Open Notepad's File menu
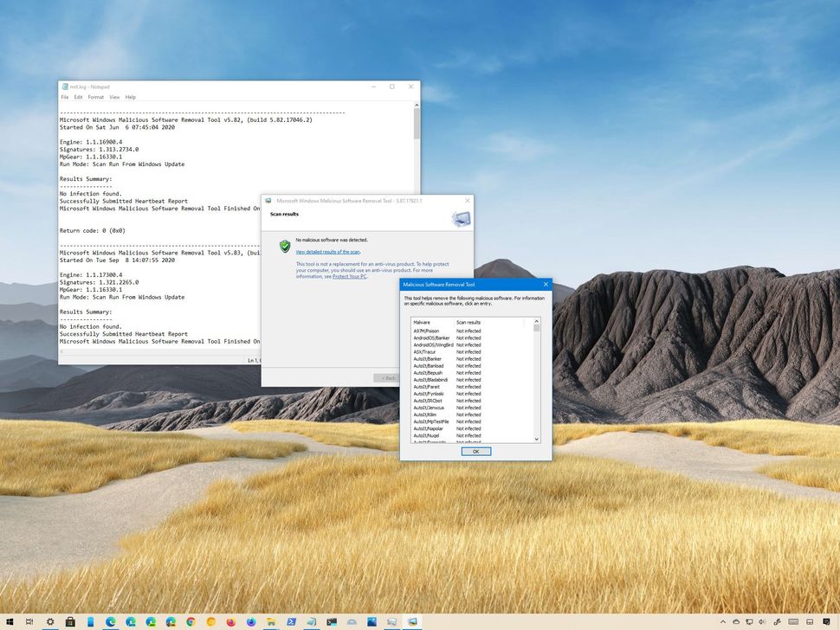The width and height of the screenshot is (840, 630). click(x=65, y=97)
